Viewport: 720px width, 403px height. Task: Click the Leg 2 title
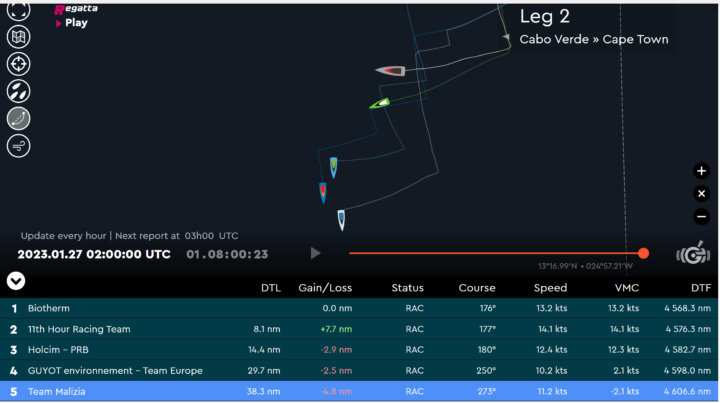545,17
